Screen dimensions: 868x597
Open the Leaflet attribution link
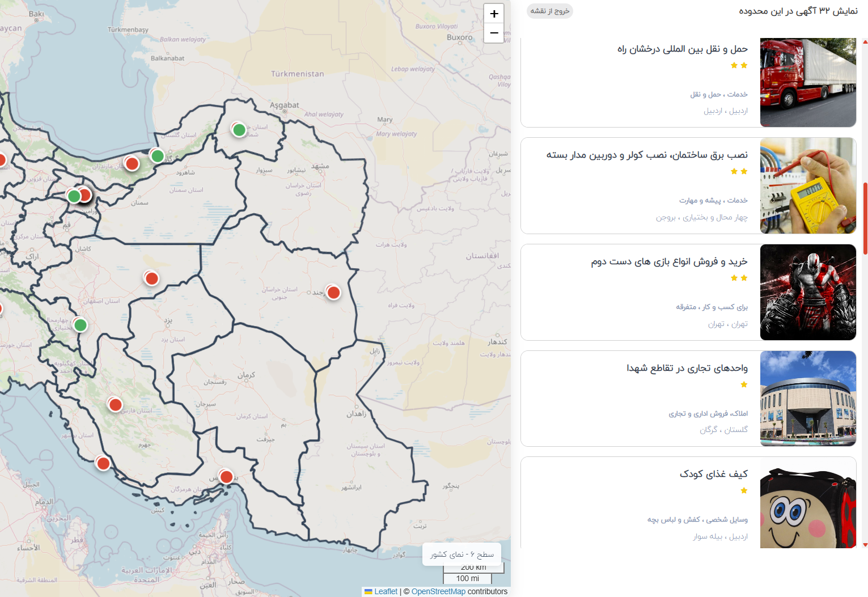386,591
